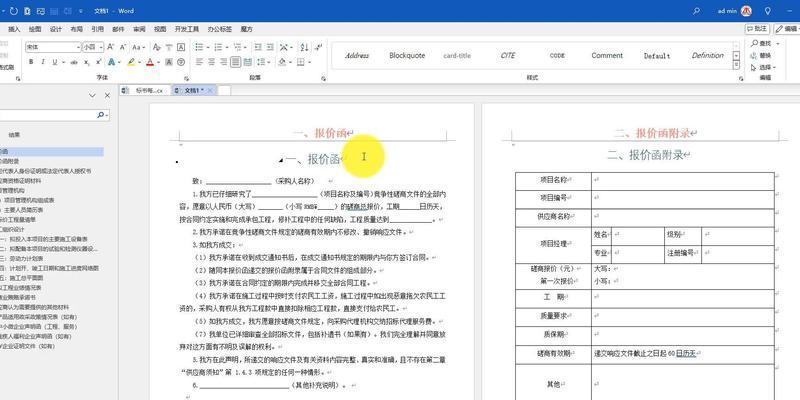
Task: Click the paragraph shading bucket icon
Action: point(282,62)
